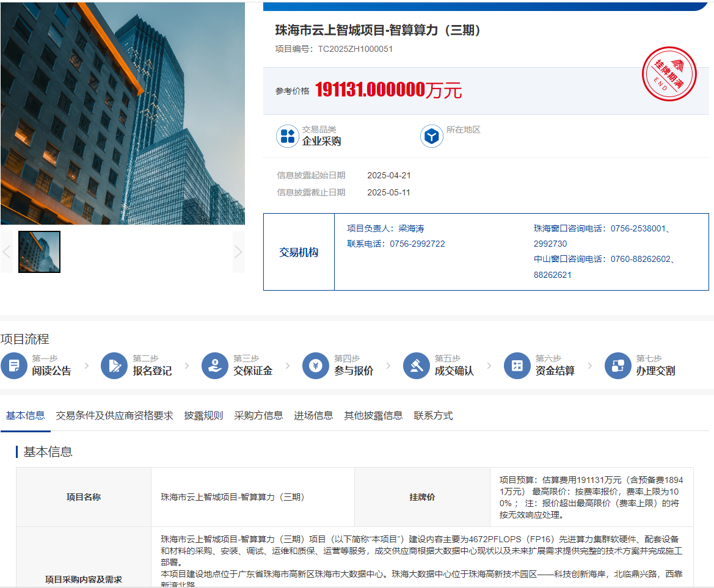Expand arrow after 报名登记 step
This screenshot has width=714, height=588.
[187, 366]
